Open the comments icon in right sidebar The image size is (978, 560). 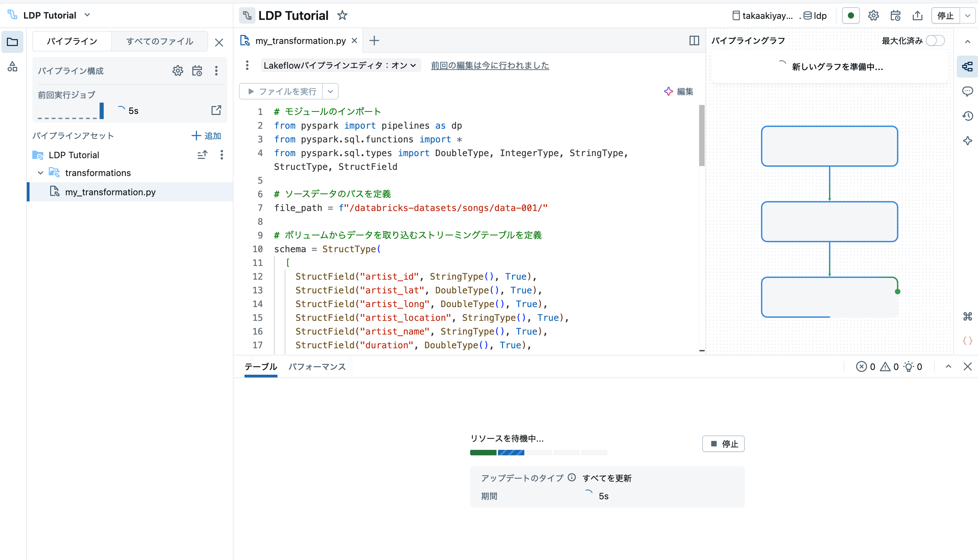coord(967,91)
